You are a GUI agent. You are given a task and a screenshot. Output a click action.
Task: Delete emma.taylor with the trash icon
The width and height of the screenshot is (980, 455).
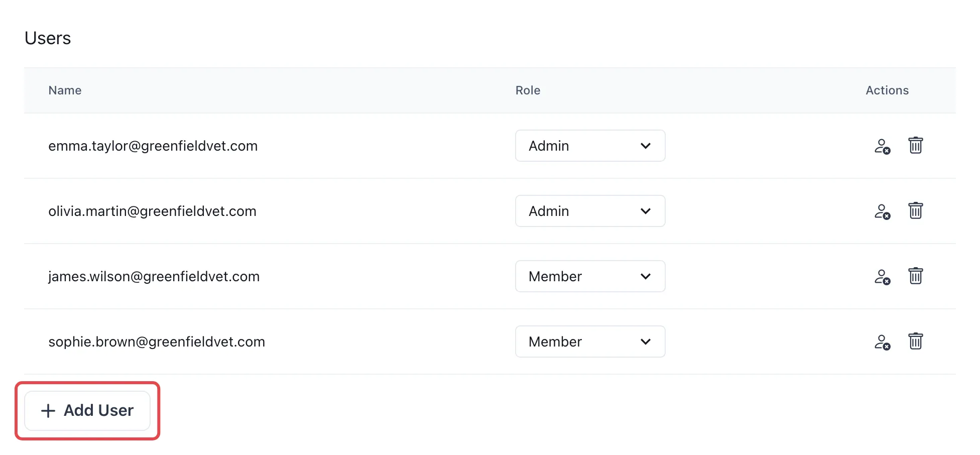tap(915, 146)
